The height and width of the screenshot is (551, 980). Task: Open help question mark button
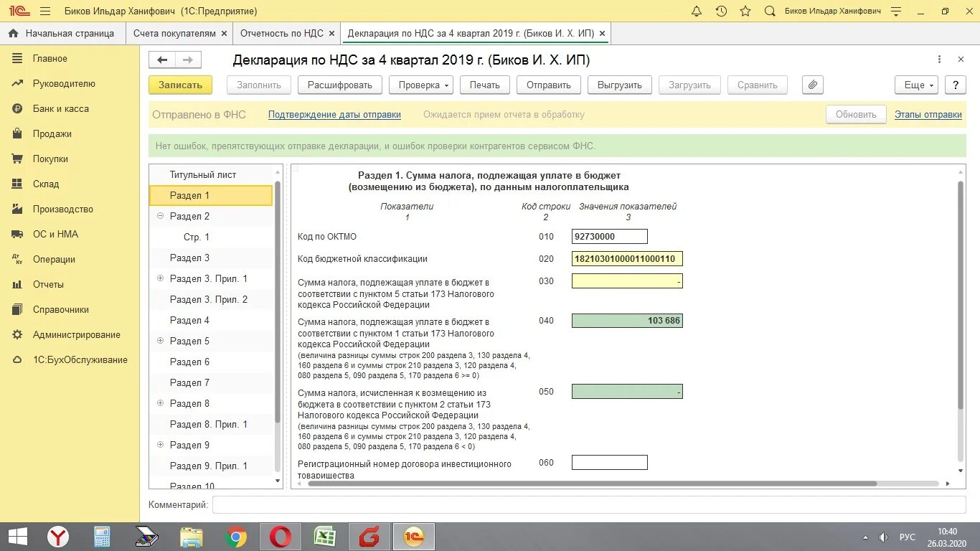click(x=955, y=85)
